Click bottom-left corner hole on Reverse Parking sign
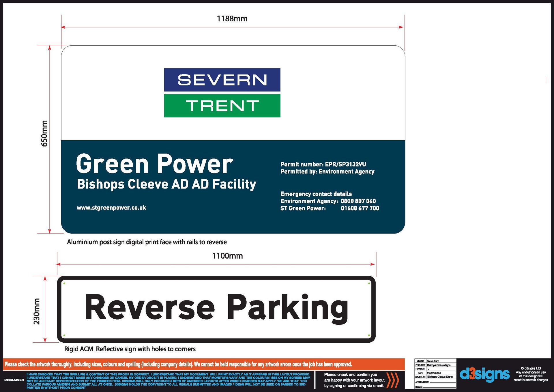 pos(64,335)
